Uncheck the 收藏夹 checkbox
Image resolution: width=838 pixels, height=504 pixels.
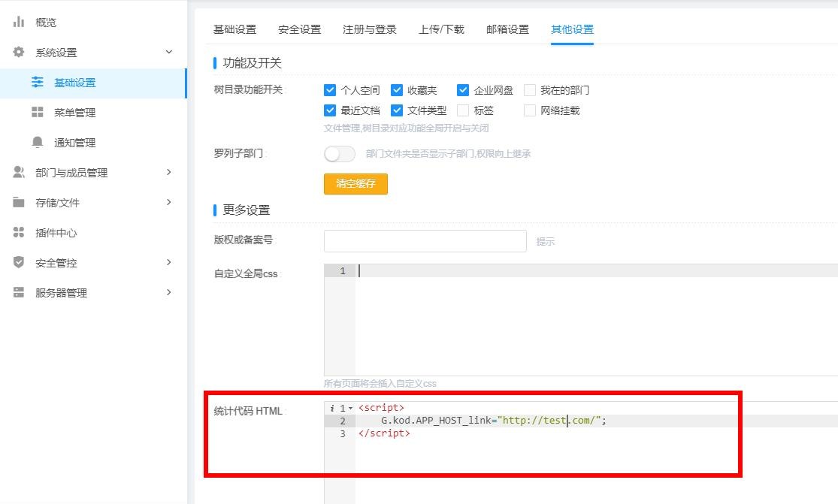tap(397, 89)
